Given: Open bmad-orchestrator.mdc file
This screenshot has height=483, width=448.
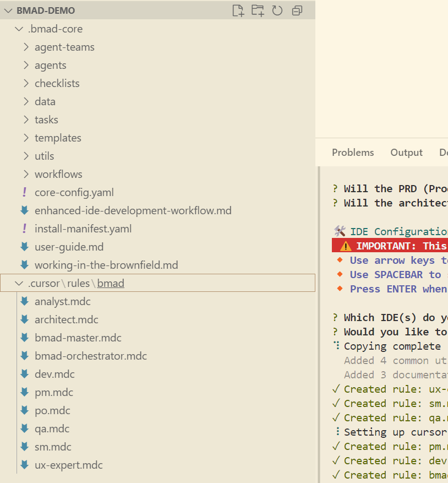Looking at the screenshot, I should coord(91,356).
